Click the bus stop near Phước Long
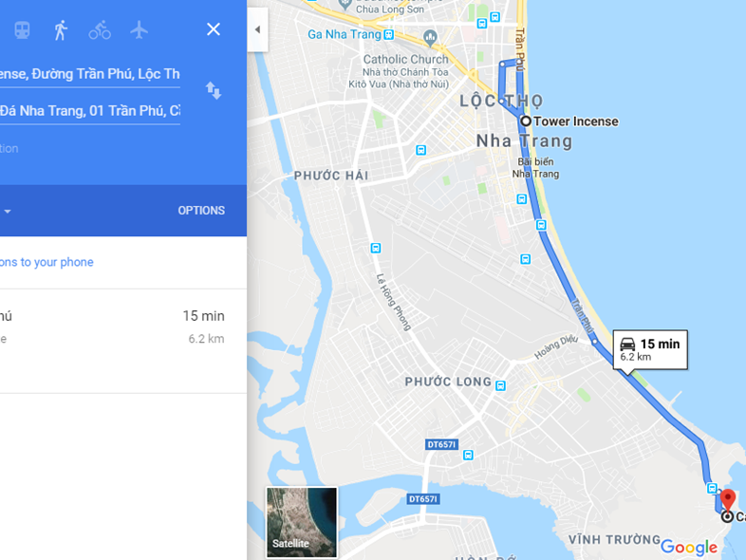746x560 pixels. point(500,385)
